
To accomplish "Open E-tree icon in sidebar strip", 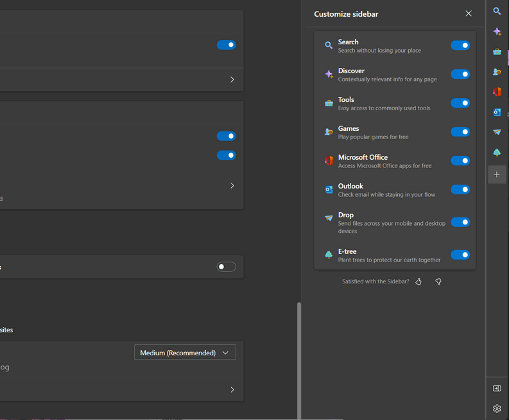I will click(x=497, y=152).
